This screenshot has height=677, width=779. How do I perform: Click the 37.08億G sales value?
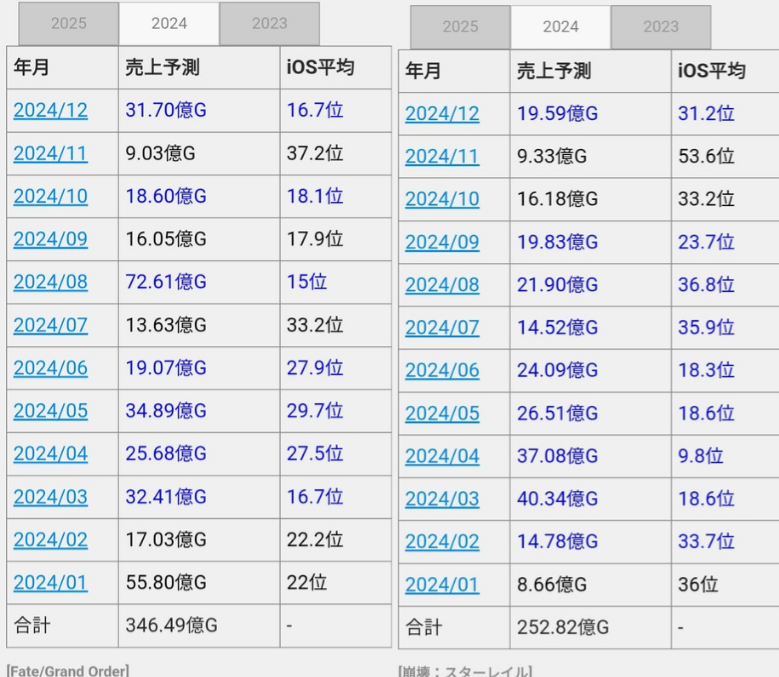click(x=557, y=456)
